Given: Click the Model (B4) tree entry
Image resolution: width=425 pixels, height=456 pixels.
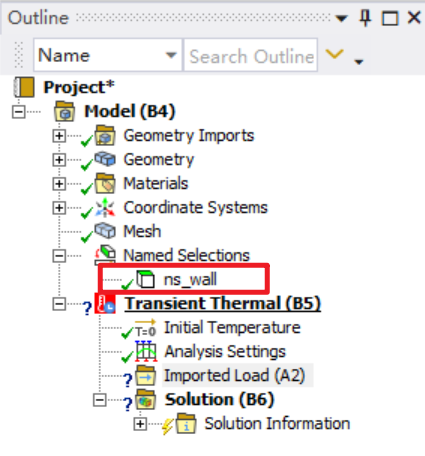Looking at the screenshot, I should coord(129,111).
